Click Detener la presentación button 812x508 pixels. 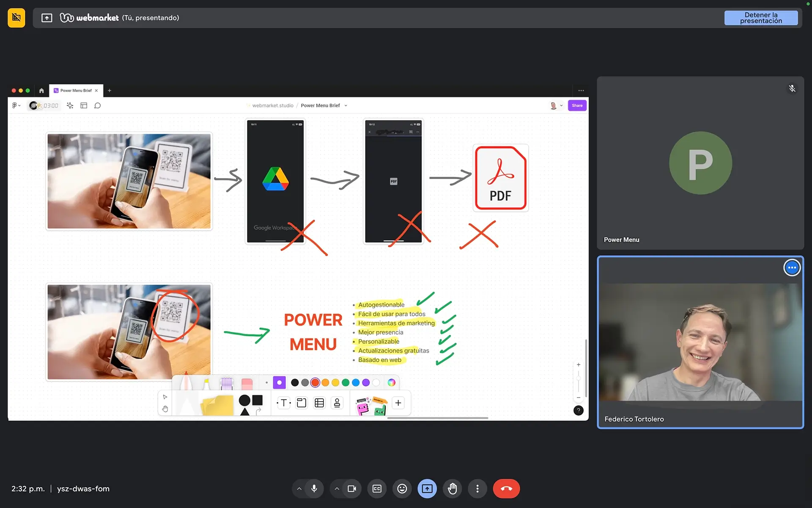click(x=761, y=18)
